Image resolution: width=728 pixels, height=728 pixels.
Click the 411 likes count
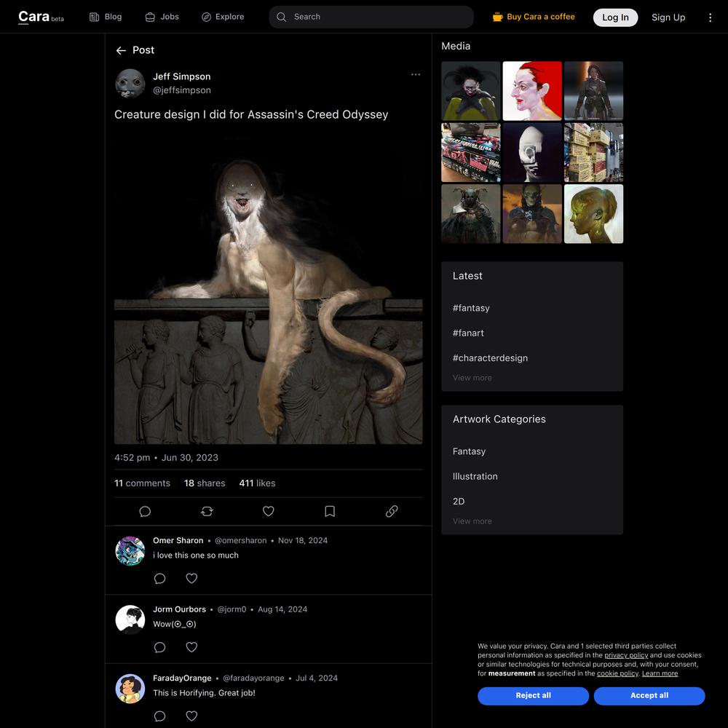coord(257,483)
